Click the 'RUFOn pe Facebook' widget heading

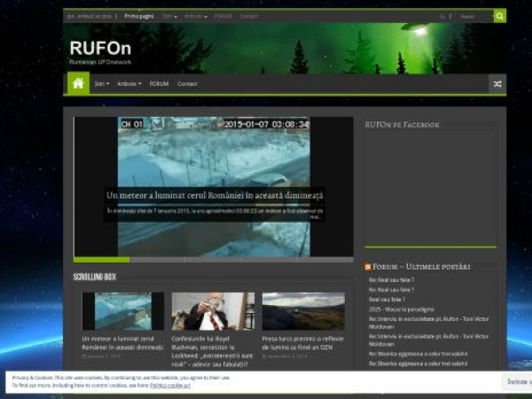coord(402,125)
